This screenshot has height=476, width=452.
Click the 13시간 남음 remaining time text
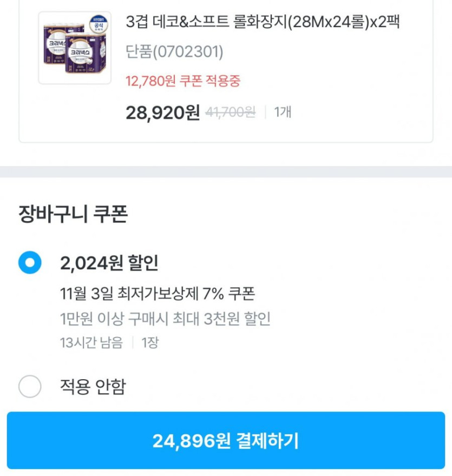click(91, 342)
